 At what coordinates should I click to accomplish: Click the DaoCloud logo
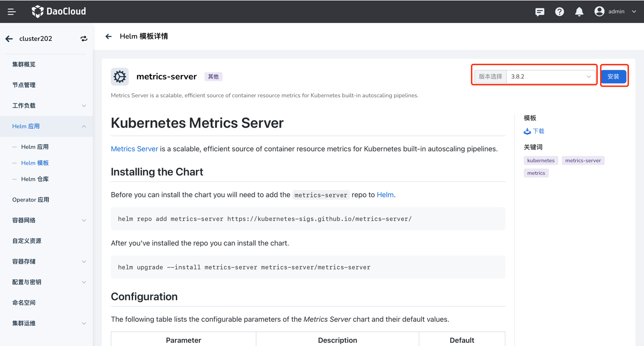tap(59, 12)
